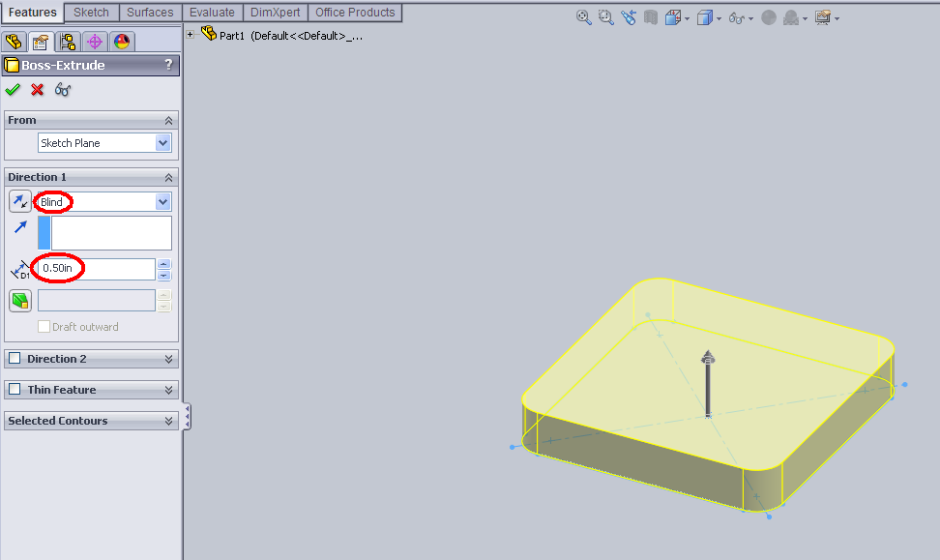Switch to the Evaluate tab
940x560 pixels.
tap(212, 12)
